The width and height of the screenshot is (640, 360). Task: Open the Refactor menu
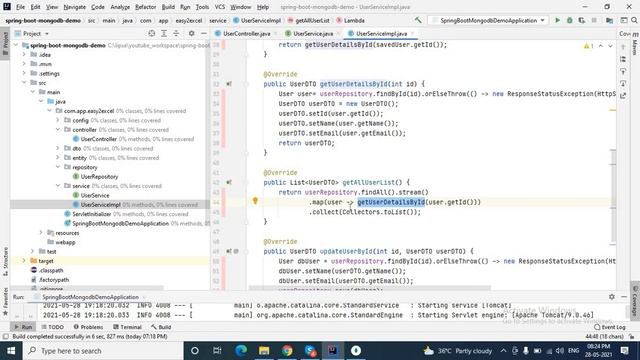(x=146, y=7)
